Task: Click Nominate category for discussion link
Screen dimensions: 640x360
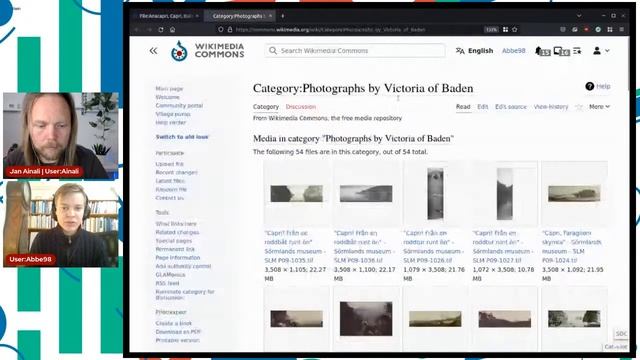Action: click(x=185, y=295)
